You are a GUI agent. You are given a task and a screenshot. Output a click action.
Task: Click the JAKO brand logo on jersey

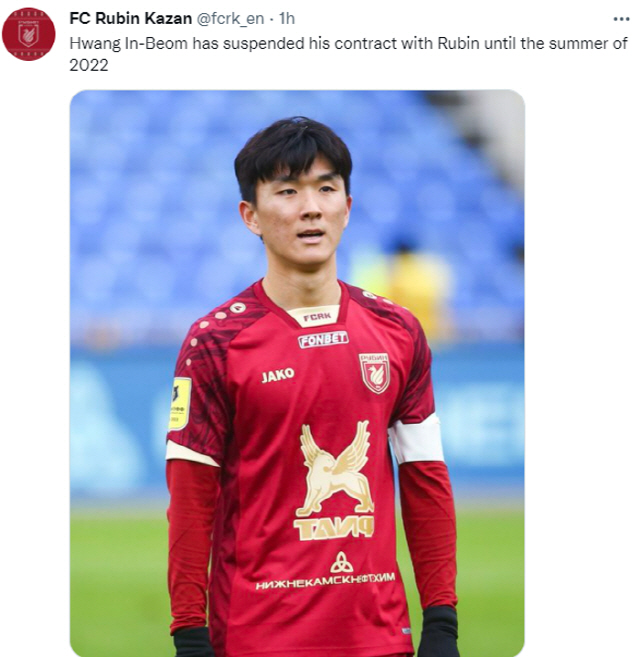277,375
